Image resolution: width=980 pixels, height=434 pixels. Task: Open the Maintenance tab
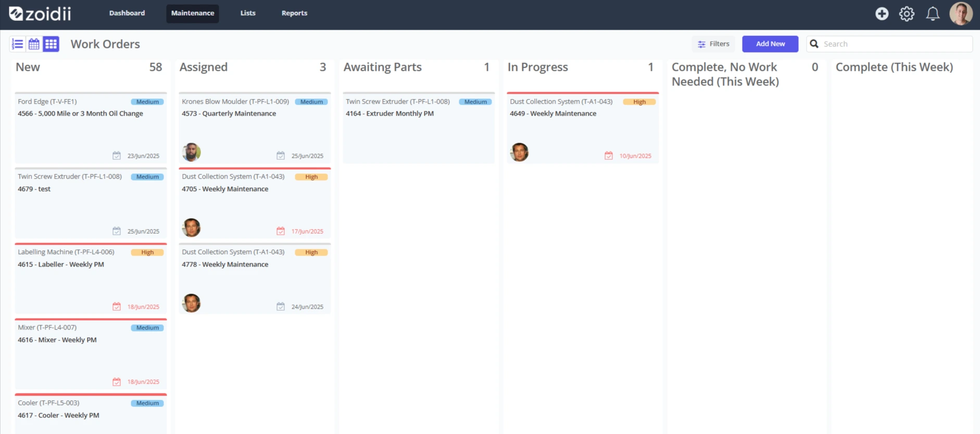193,13
